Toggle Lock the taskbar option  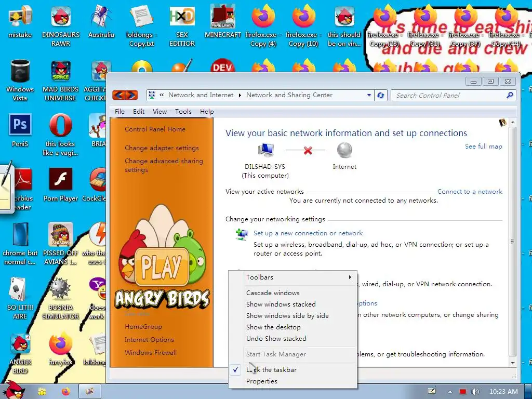click(271, 369)
